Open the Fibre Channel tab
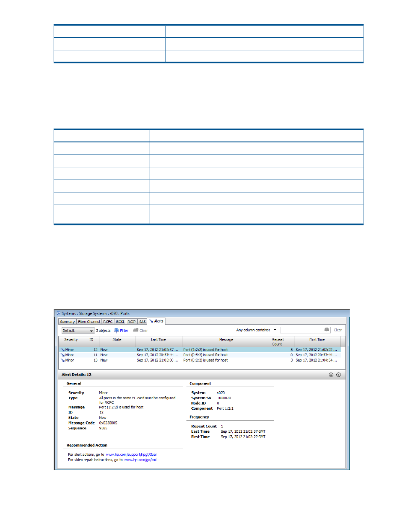Image resolution: width=400 pixels, height=532 pixels. [x=89, y=322]
